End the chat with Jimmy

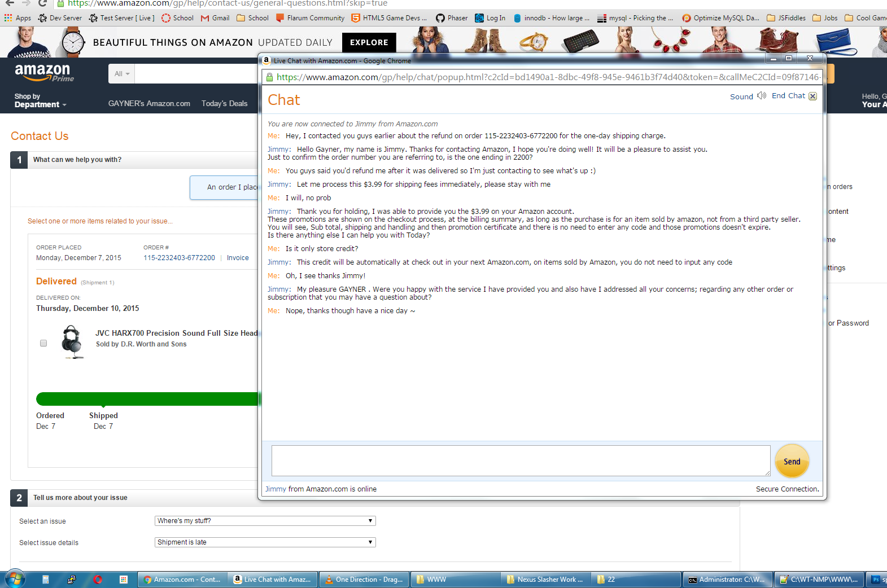click(794, 96)
